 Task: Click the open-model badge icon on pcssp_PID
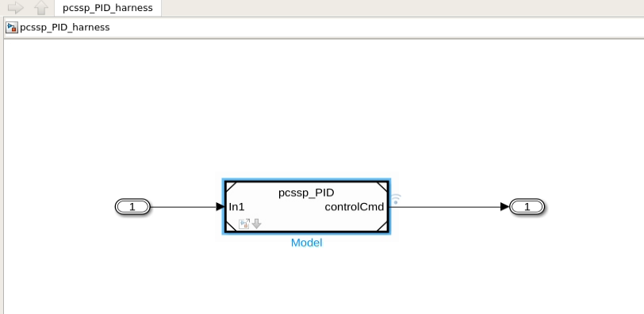click(x=244, y=224)
